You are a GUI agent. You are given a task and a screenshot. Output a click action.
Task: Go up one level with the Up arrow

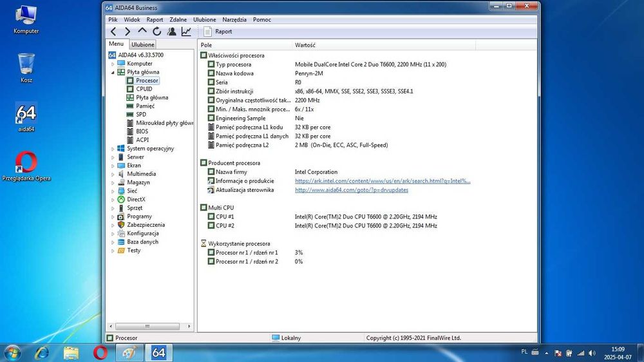point(142,31)
